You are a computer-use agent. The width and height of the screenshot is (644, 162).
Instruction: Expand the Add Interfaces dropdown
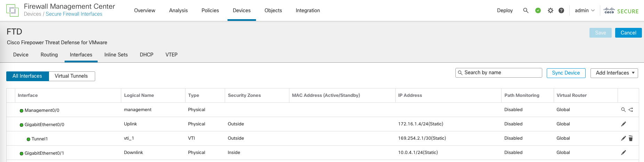(614, 73)
